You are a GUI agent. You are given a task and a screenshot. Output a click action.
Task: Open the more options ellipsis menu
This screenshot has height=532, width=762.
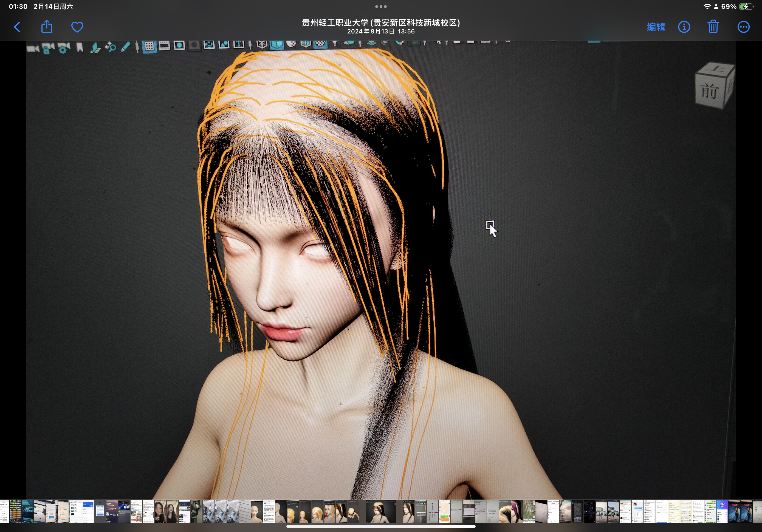click(x=743, y=27)
